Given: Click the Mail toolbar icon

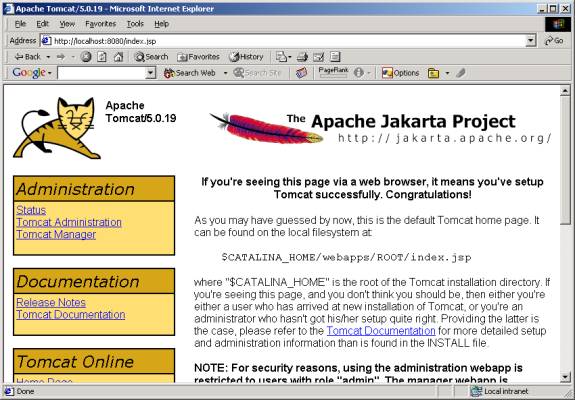Looking at the screenshot, I should pos(281,57).
